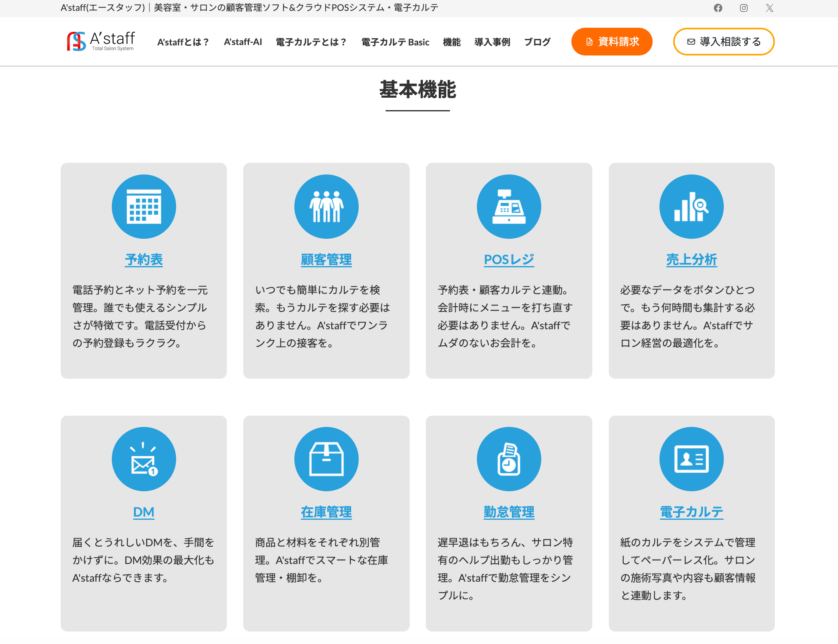Click the A'staff Total Salon System logo
Screen dimensions: 838x644
click(101, 41)
